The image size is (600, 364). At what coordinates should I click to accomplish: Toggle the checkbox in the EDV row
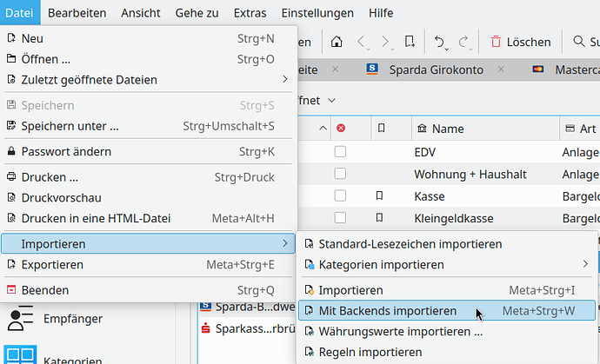coord(340,151)
